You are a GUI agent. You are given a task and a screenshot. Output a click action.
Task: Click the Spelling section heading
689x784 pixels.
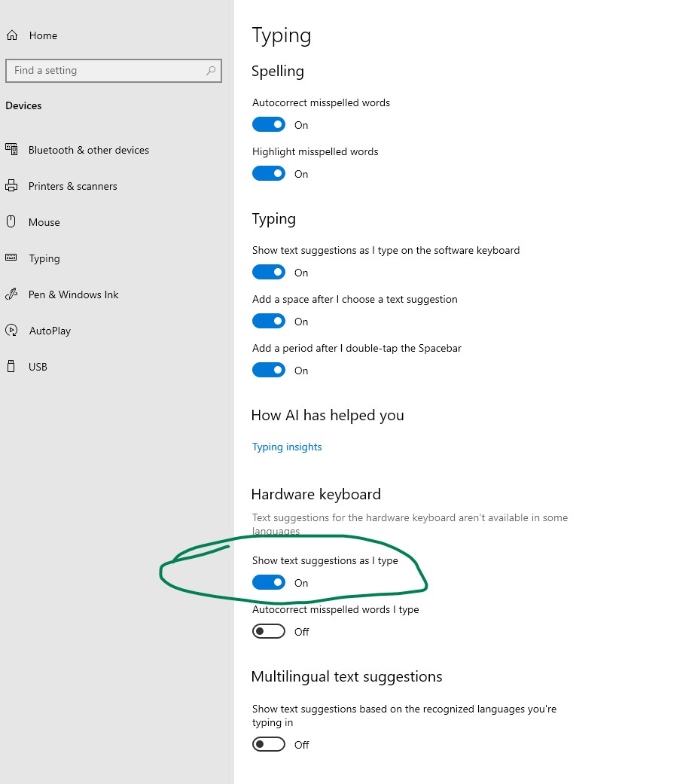coord(278,72)
